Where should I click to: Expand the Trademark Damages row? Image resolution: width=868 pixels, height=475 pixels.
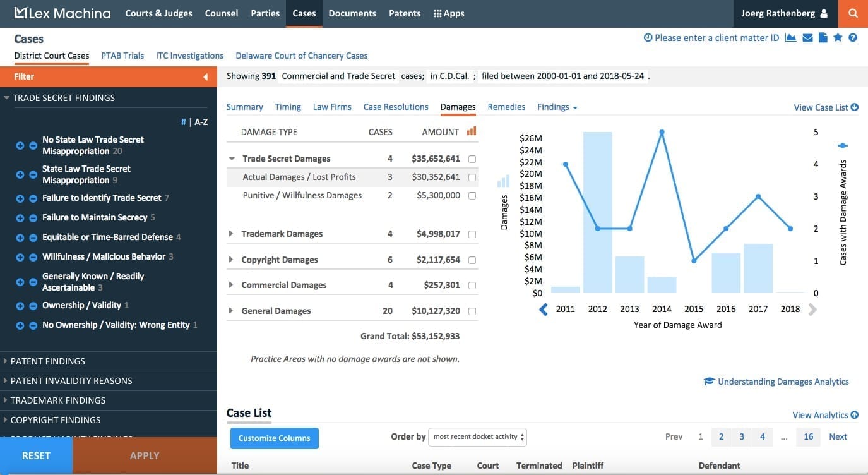(231, 234)
